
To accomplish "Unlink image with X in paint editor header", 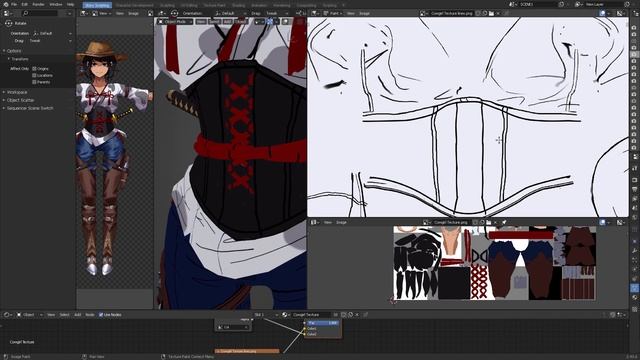I will click(498, 13).
